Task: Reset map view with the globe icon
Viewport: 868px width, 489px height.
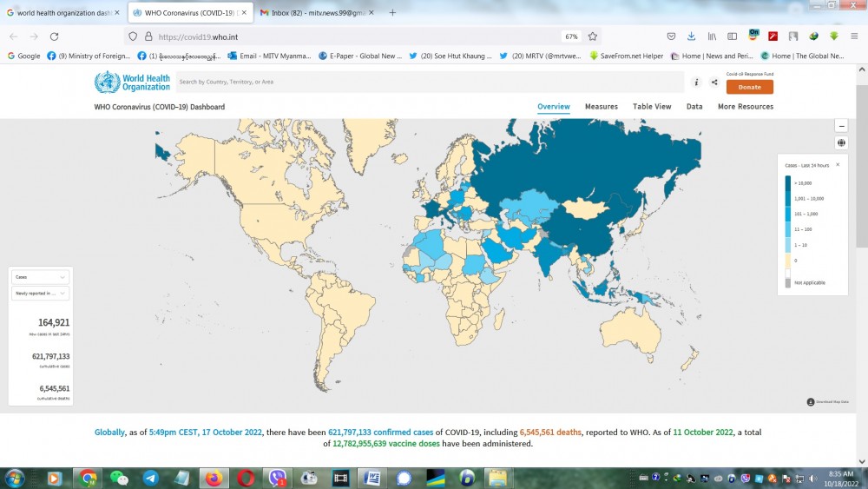Action: click(841, 143)
